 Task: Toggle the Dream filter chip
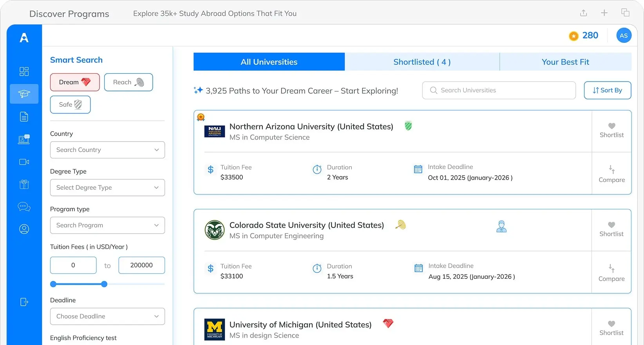point(75,82)
